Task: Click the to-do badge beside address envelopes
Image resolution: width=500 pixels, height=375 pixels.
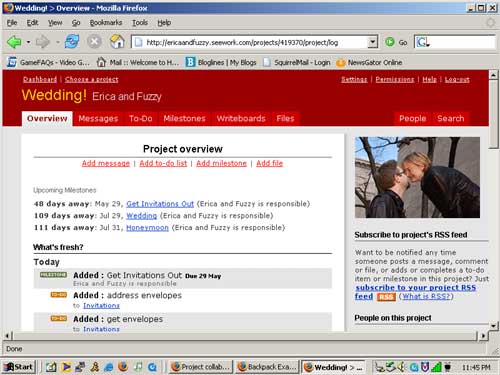Action: 59,295
